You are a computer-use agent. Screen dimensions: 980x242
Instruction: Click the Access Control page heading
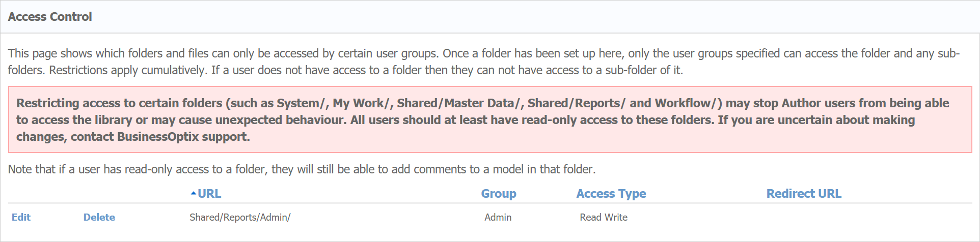click(x=50, y=17)
